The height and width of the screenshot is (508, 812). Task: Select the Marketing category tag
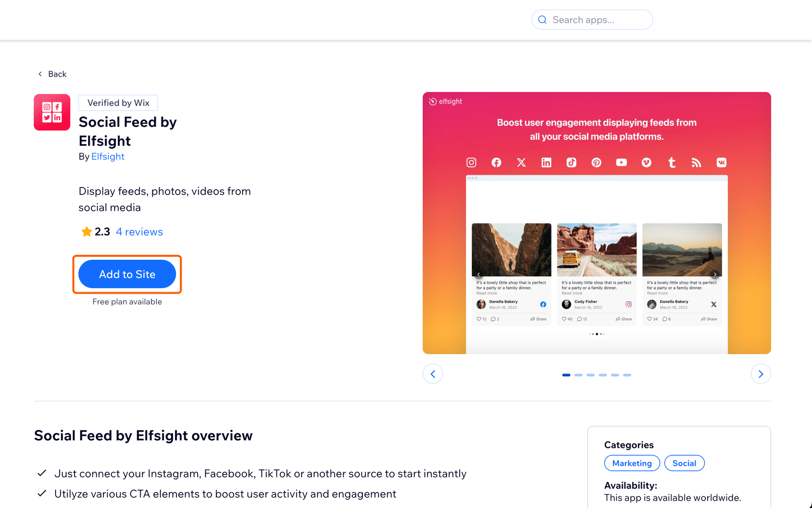[x=632, y=463]
